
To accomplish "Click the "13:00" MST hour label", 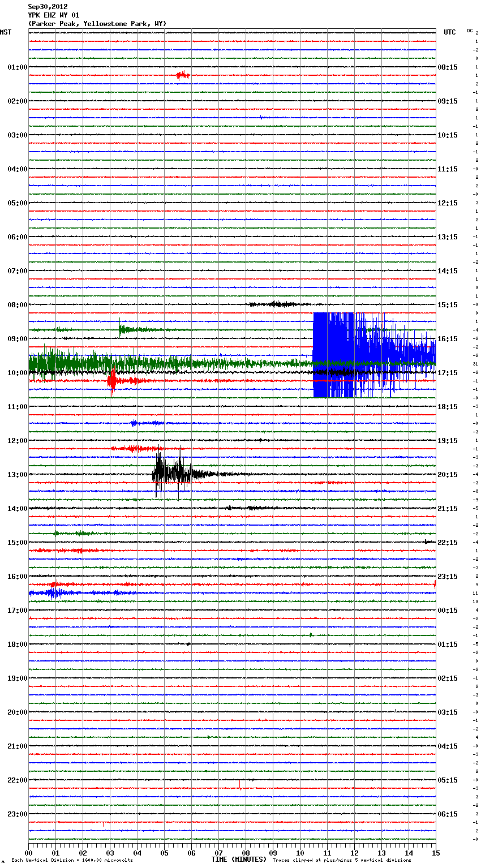I will point(17,475).
